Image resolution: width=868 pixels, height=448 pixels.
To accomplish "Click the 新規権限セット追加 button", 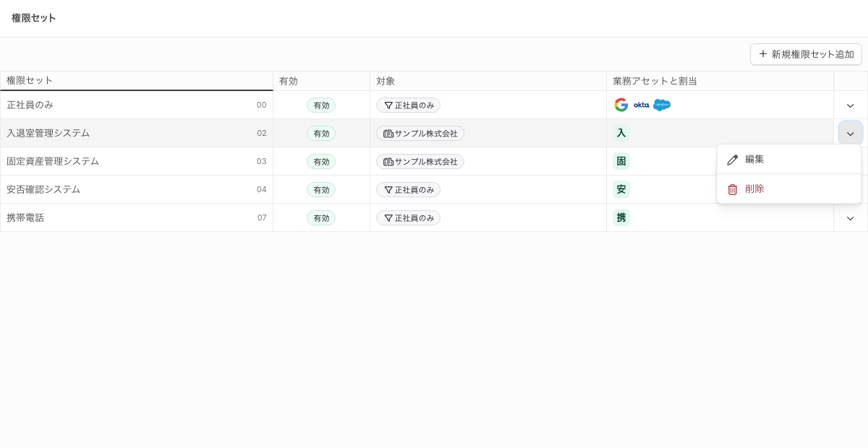I will [806, 54].
